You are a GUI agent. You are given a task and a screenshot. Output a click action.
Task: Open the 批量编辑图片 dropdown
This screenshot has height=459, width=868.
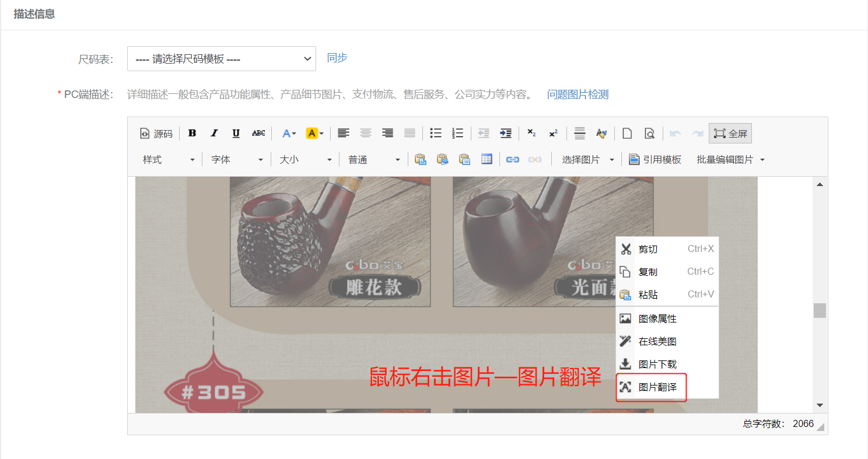[730, 159]
